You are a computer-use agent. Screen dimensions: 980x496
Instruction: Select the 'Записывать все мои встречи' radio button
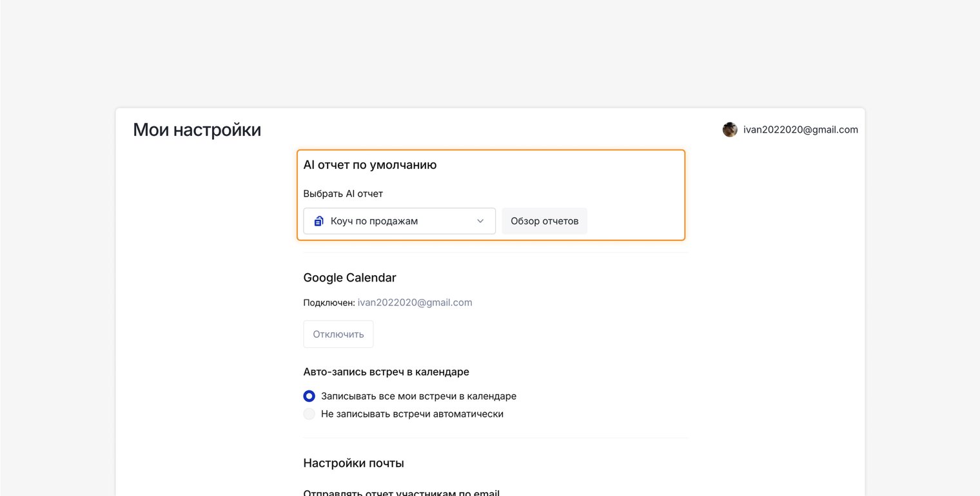pos(309,396)
